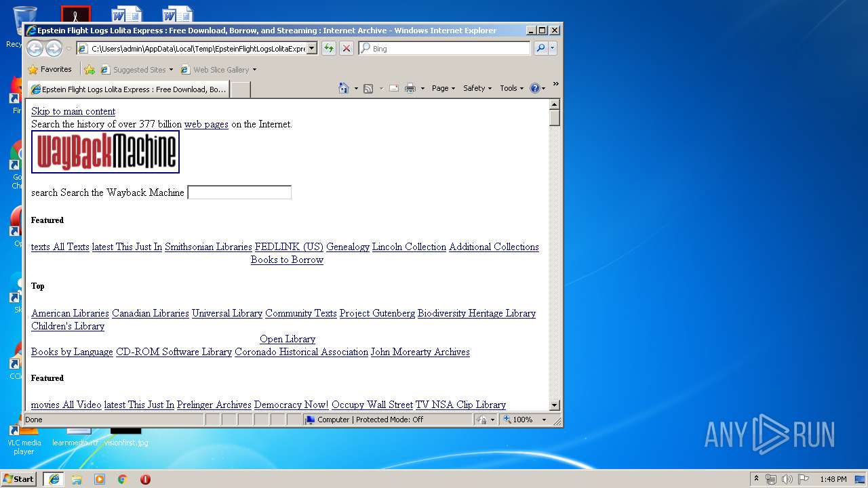
Task: Open Democracy Now! link
Action: pyautogui.click(x=292, y=405)
